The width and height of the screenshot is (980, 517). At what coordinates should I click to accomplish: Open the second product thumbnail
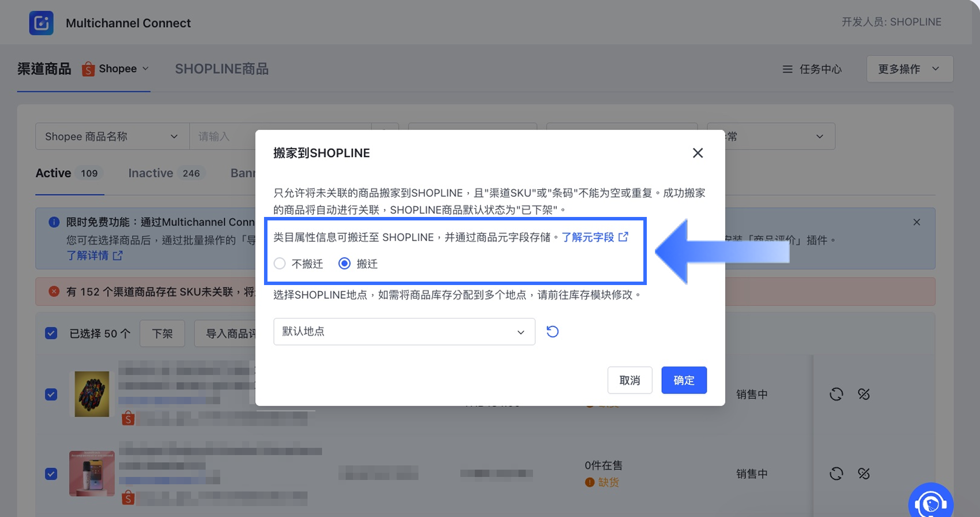pyautogui.click(x=92, y=473)
